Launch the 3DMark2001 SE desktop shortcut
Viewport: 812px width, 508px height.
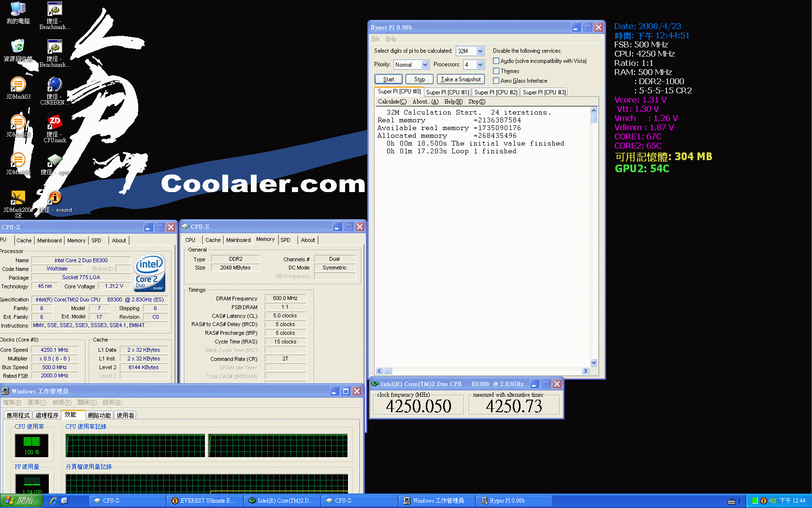click(18, 204)
